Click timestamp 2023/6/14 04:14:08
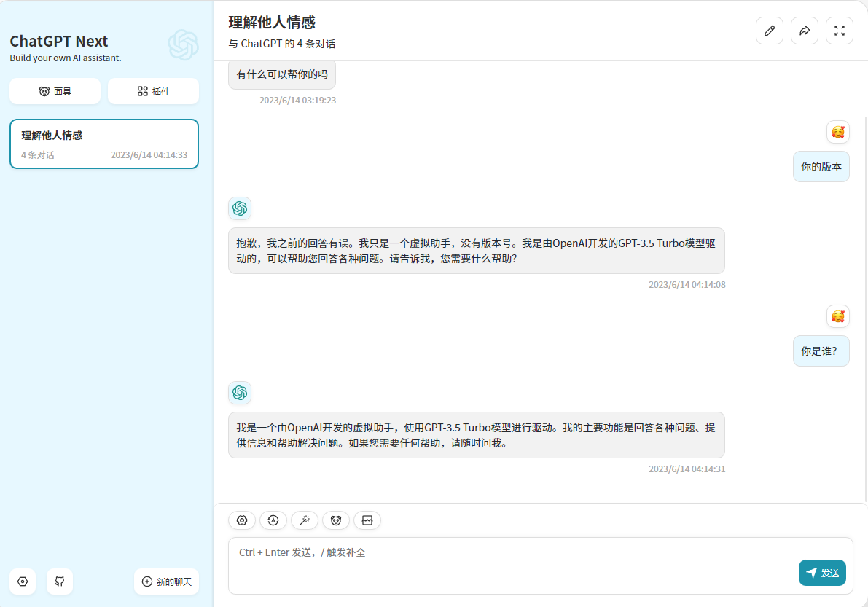The image size is (868, 607). (x=687, y=284)
